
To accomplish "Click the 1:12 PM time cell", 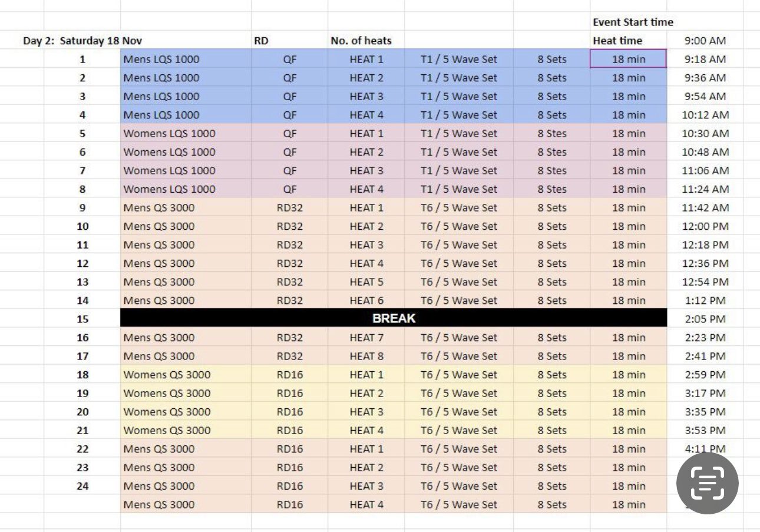I will [x=705, y=300].
